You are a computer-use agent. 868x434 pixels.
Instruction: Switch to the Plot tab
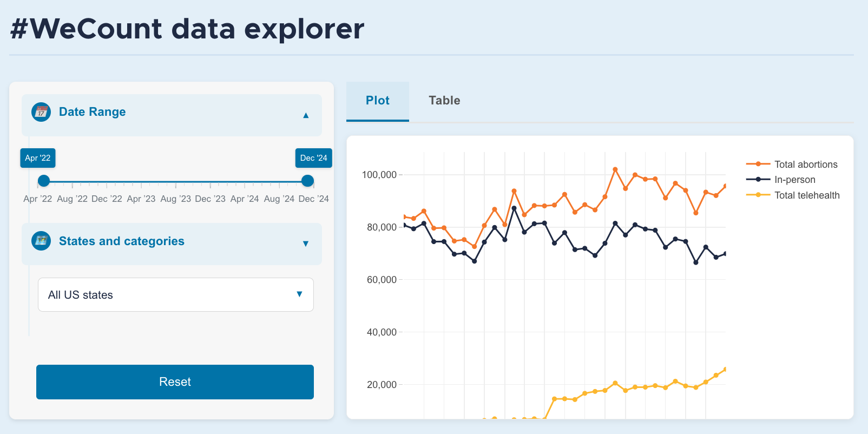pyautogui.click(x=378, y=101)
